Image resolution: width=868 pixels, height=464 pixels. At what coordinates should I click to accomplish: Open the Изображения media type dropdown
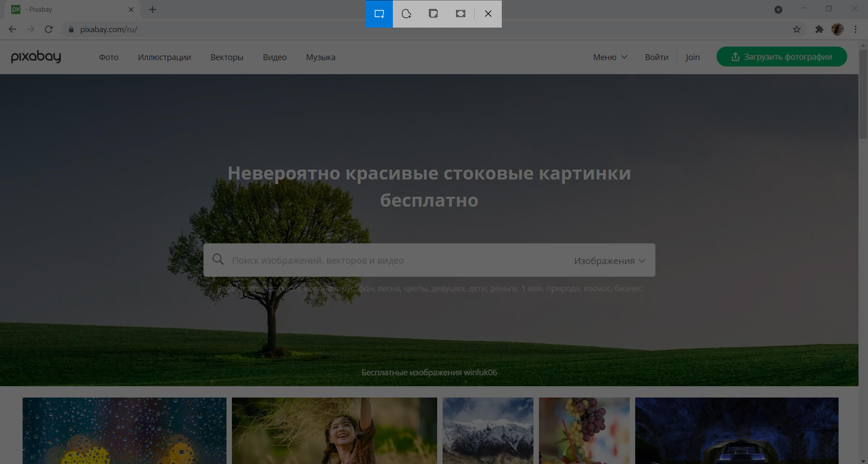tap(609, 260)
